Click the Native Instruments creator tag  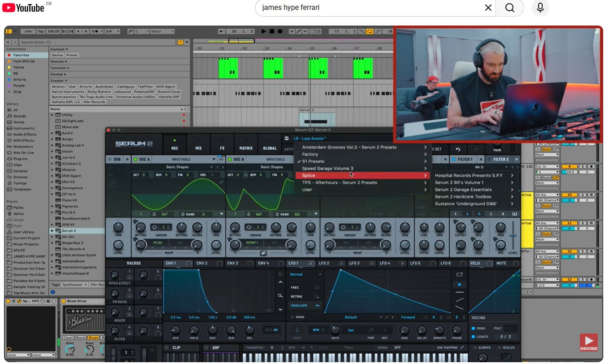pos(68,92)
